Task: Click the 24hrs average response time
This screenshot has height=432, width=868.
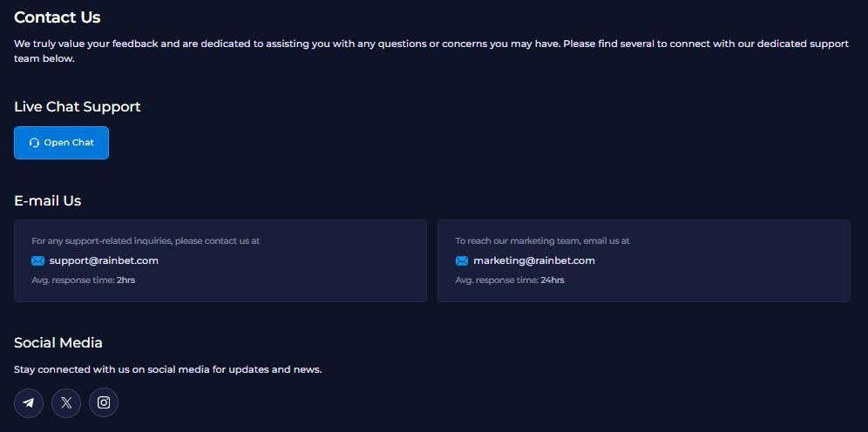Action: [553, 280]
